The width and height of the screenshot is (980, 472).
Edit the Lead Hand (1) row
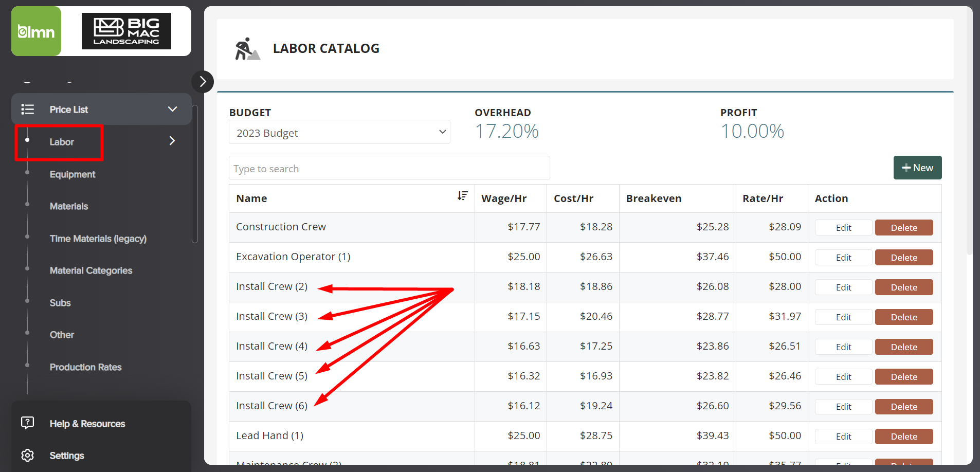(843, 437)
